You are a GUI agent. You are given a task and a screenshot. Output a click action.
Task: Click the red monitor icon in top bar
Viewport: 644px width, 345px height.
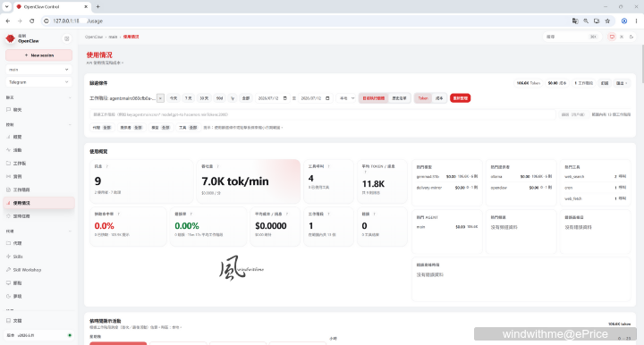[x=612, y=37]
